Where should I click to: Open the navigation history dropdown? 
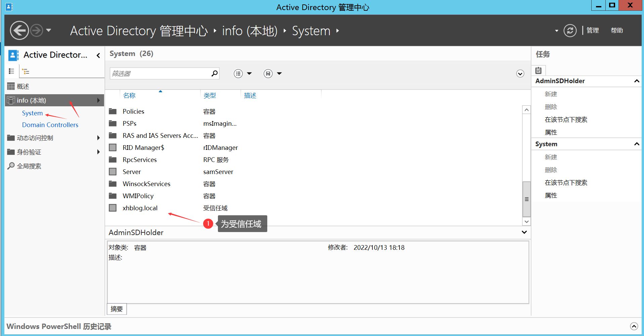click(49, 30)
